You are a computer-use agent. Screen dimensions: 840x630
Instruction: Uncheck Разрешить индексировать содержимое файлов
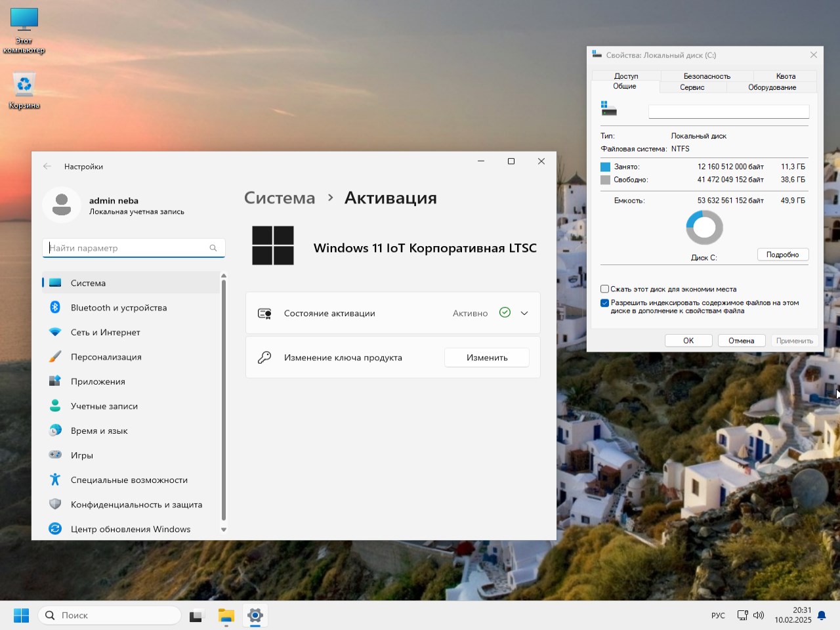click(604, 303)
